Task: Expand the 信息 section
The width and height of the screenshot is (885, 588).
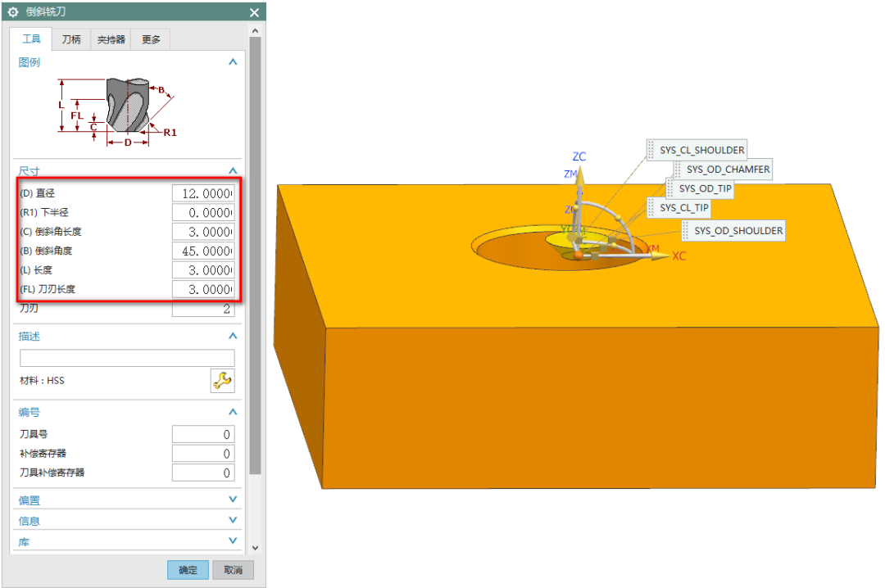Action: (233, 520)
